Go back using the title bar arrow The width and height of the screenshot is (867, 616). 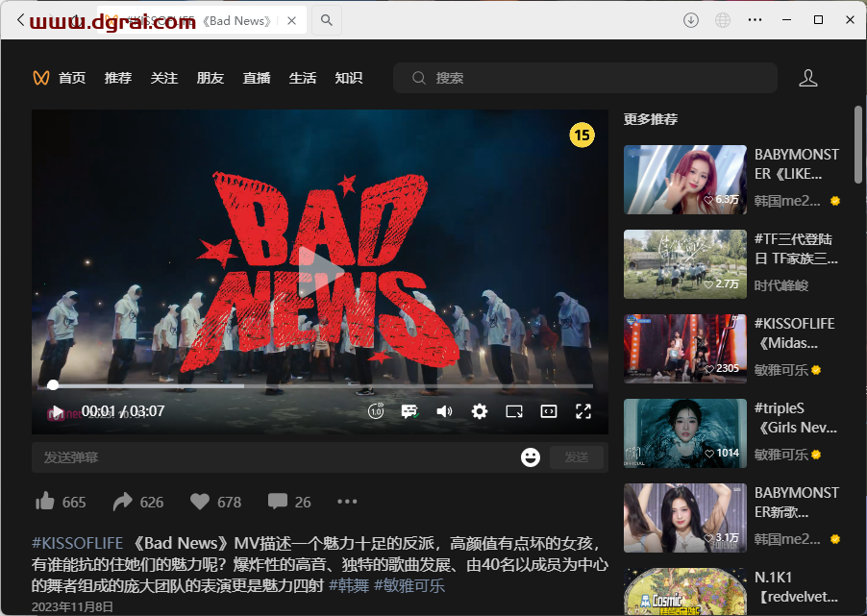coord(20,20)
